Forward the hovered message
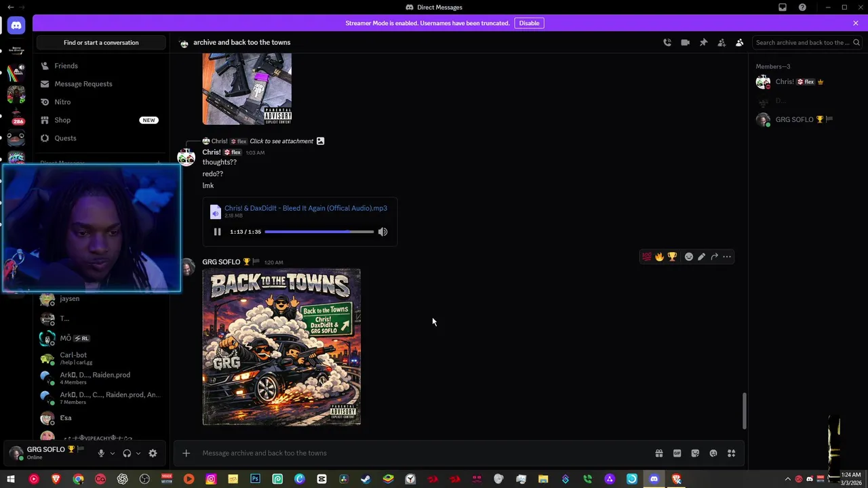This screenshot has width=868, height=488. [x=714, y=257]
